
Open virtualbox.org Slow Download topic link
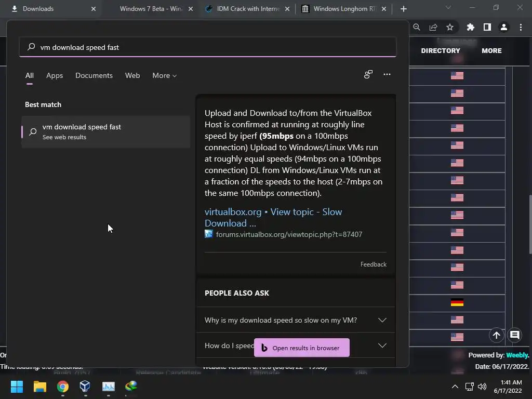(x=273, y=218)
